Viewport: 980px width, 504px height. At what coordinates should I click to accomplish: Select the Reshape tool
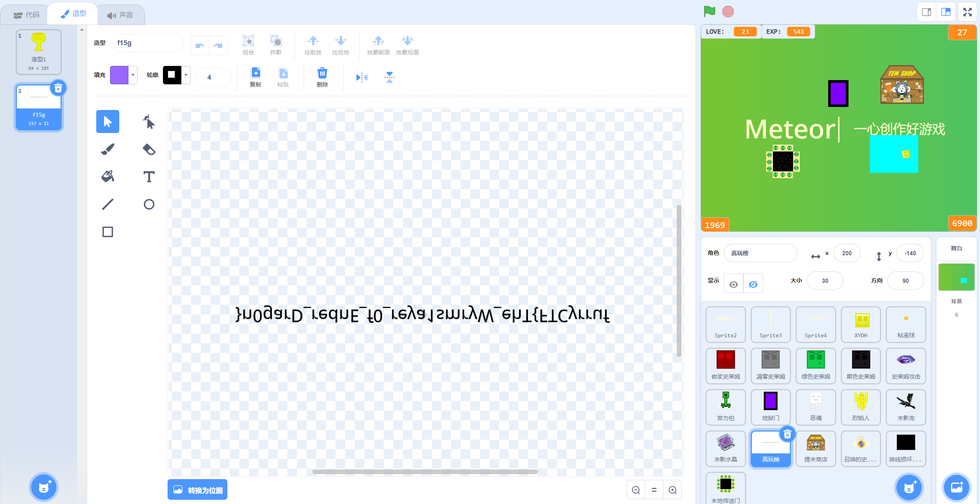pyautogui.click(x=149, y=122)
